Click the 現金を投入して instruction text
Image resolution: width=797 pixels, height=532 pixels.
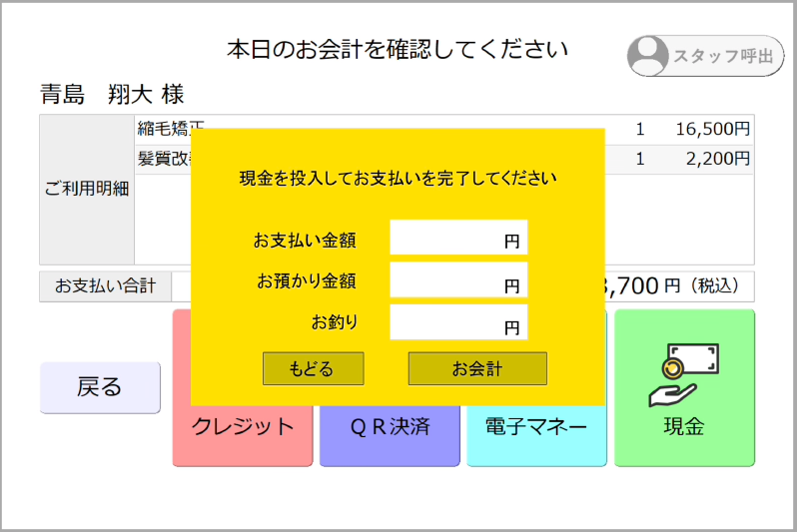tap(398, 179)
